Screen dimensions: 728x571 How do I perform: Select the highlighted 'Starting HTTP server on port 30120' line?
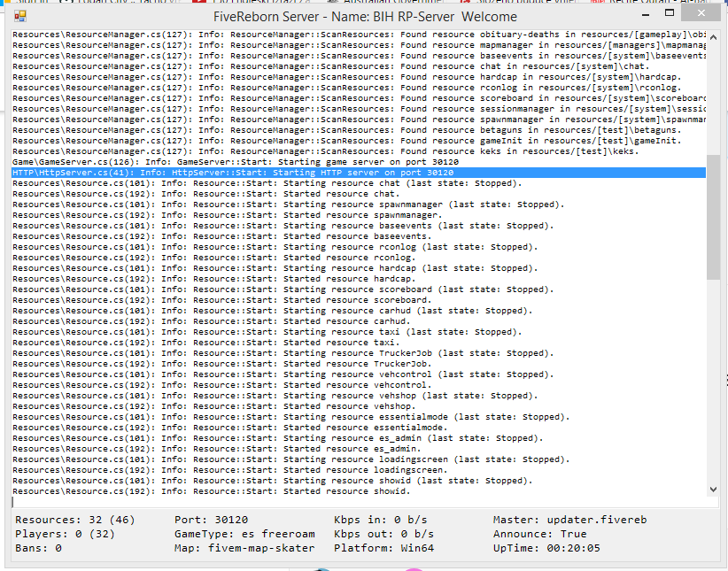[359, 173]
